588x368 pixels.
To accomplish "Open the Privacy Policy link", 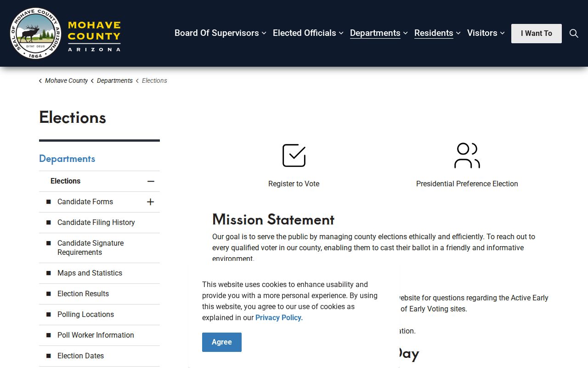I will (278, 317).
